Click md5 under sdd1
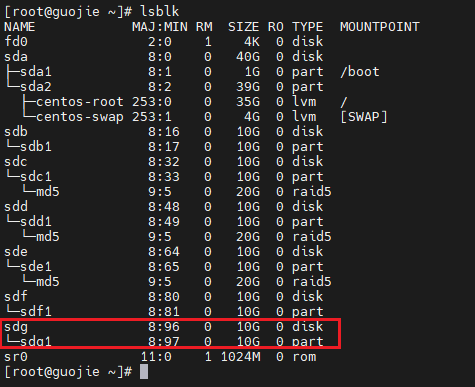Image resolution: width=475 pixels, height=387 pixels. (48, 237)
